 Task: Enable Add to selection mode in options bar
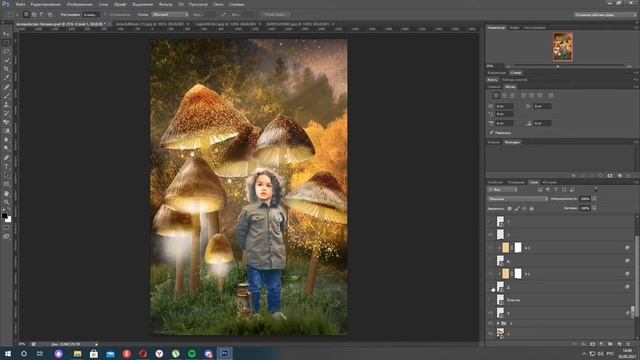pyautogui.click(x=34, y=14)
